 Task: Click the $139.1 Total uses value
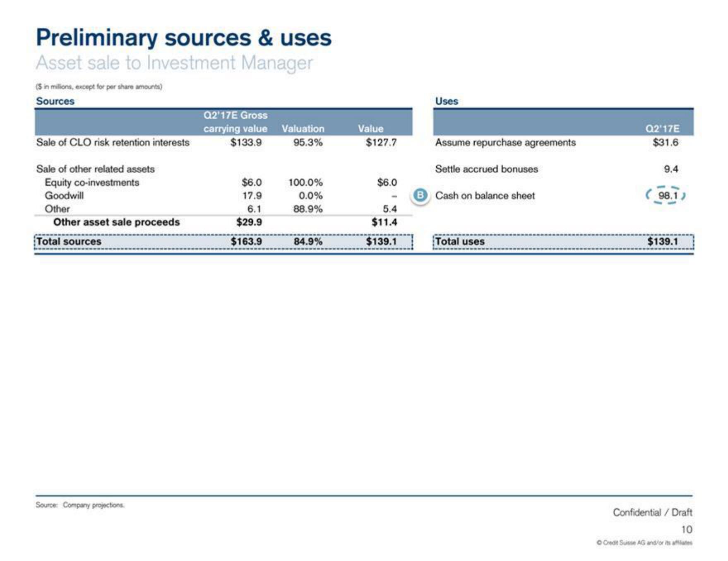(x=663, y=242)
